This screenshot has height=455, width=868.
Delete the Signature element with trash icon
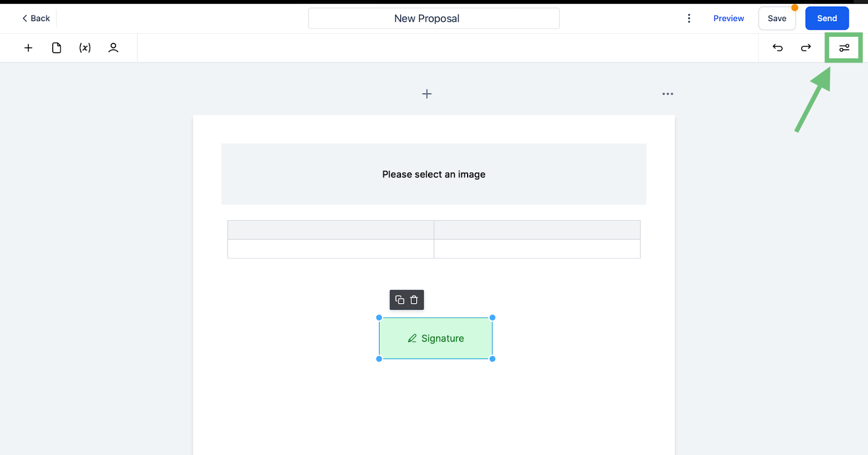coord(414,300)
